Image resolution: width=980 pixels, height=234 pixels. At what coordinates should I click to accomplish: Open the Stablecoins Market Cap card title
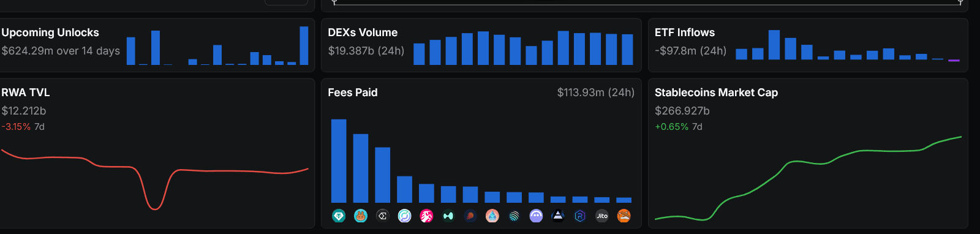point(716,92)
